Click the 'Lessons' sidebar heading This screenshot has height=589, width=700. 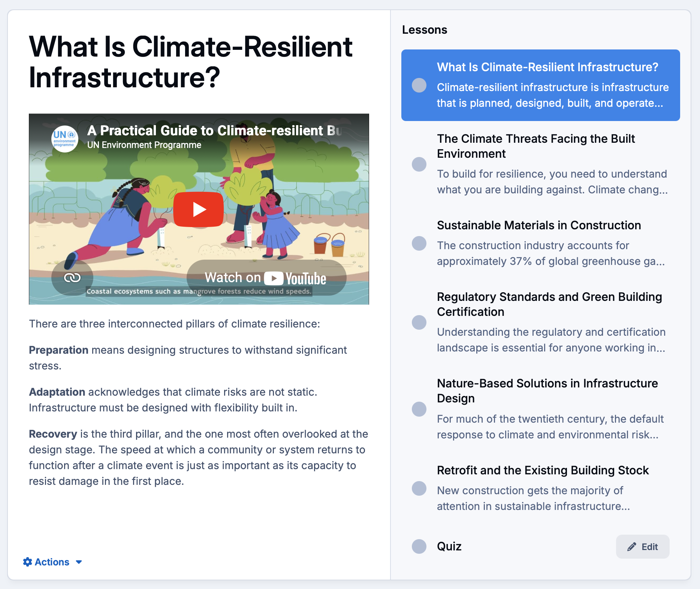pos(425,30)
